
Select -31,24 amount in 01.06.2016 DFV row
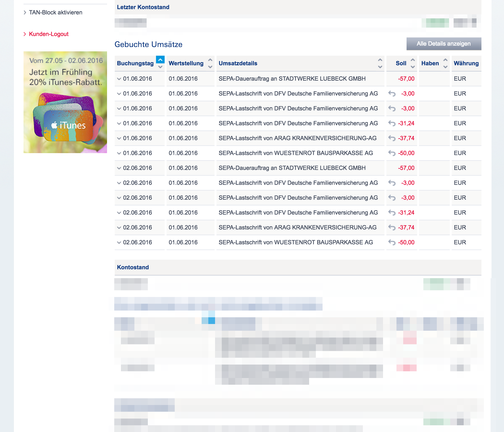406,123
